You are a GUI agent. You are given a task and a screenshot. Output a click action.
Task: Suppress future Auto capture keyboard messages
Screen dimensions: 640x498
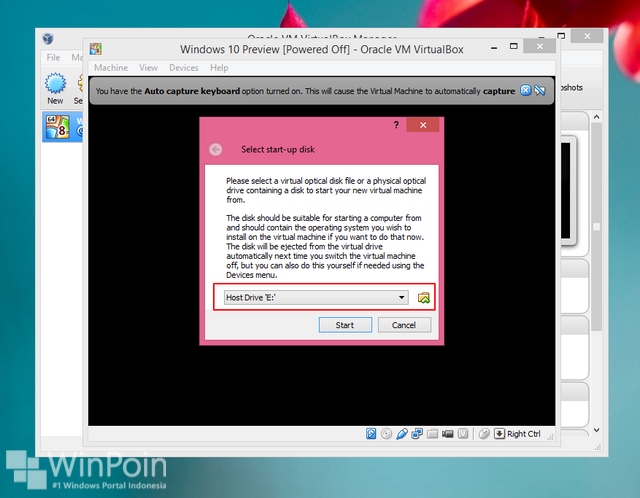point(540,91)
